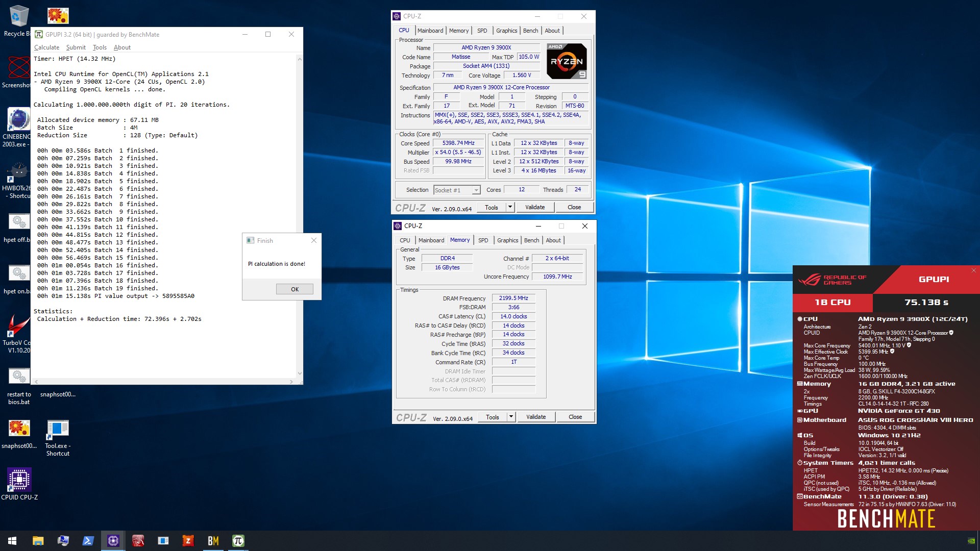Switch to CPU tab in bottom CPU-Z
980x551 pixels.
tap(405, 240)
